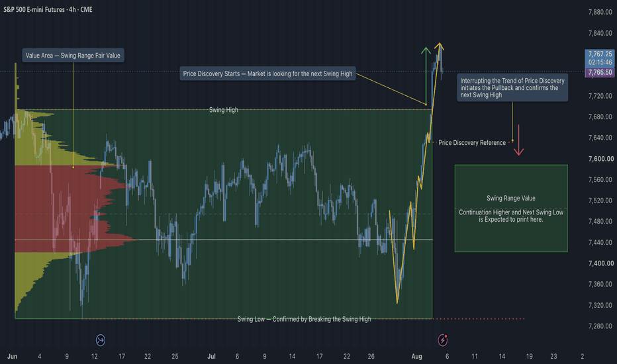Click the pink lightning event icon near Aug 6

[x=443, y=340]
